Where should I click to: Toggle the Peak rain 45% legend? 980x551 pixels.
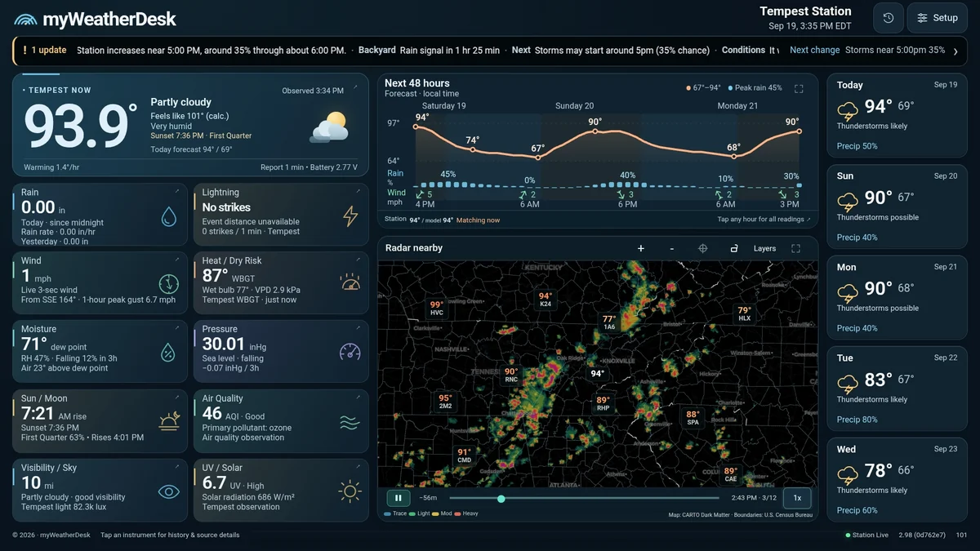(754, 88)
